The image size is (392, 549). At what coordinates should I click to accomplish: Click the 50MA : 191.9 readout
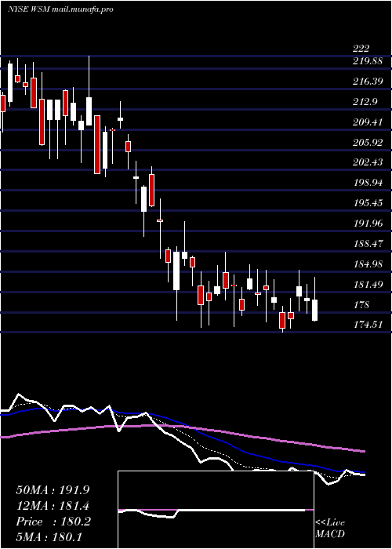tap(51, 490)
